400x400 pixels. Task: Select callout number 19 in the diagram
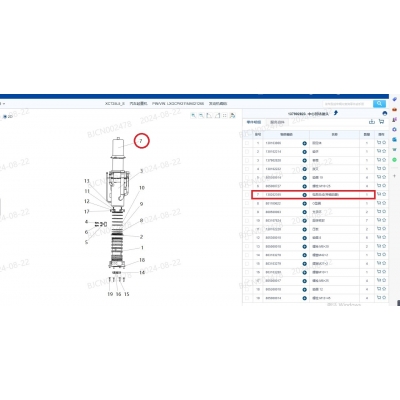click(110, 294)
